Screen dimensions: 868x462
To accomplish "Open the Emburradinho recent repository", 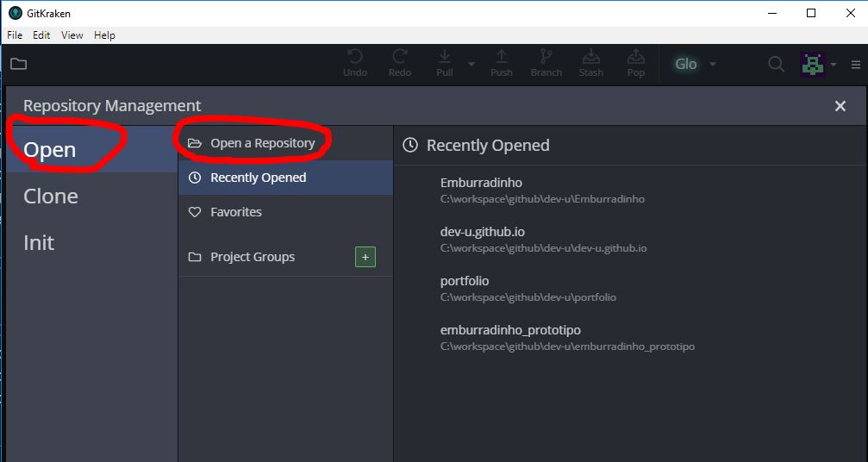I will tap(481, 183).
